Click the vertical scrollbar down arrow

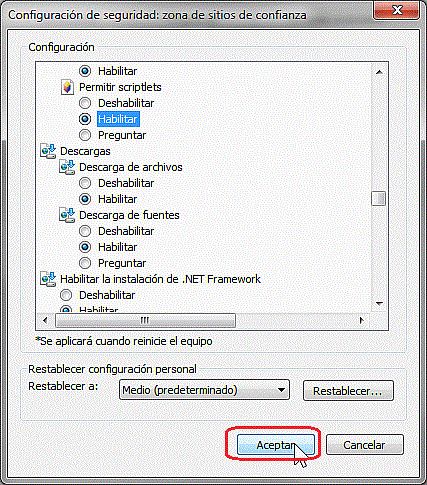(379, 303)
